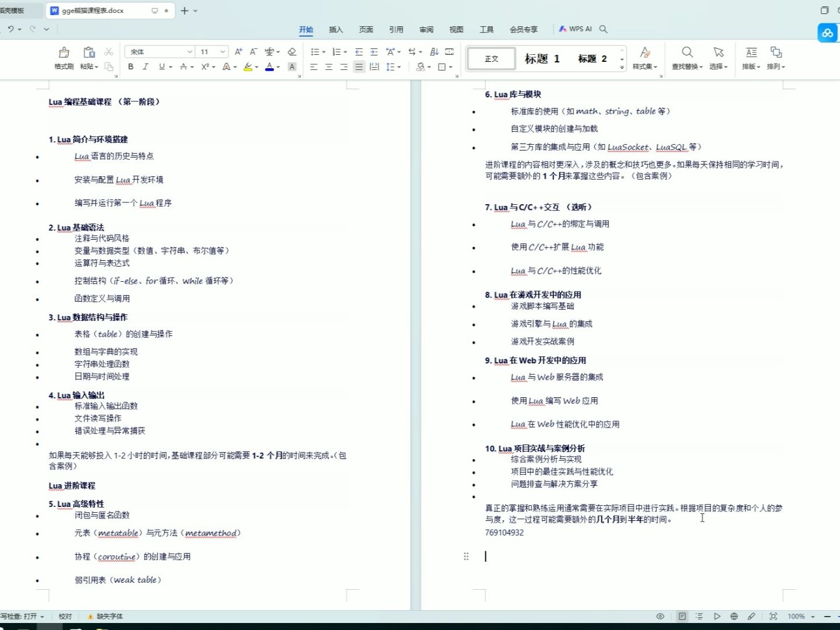Expand font color dropdown arrow

click(x=278, y=67)
